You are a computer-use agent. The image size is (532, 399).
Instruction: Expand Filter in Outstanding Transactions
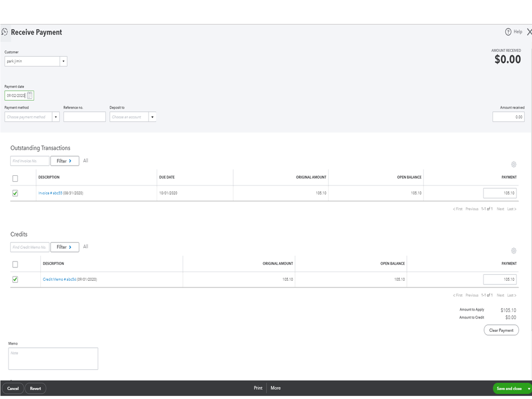pyautogui.click(x=64, y=161)
